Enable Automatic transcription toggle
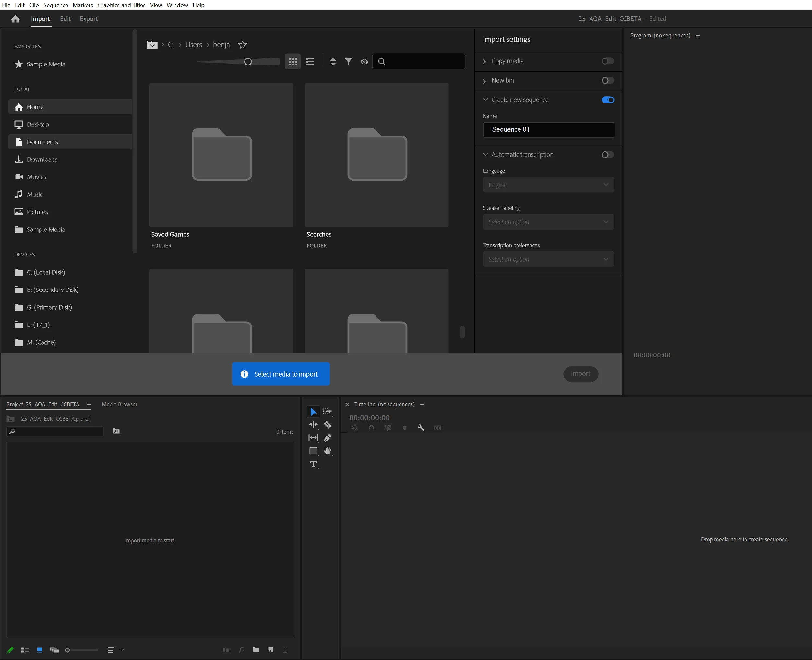The height and width of the screenshot is (660, 812). [607, 155]
